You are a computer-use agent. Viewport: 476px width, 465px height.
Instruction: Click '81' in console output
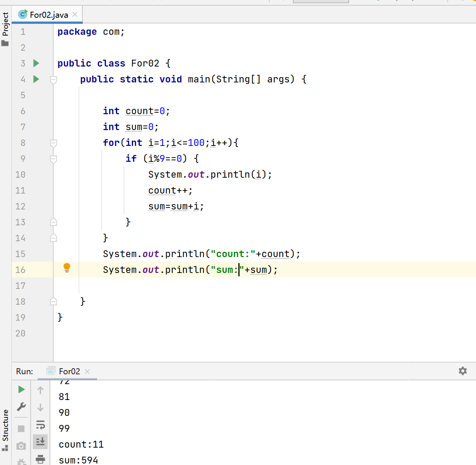click(64, 397)
